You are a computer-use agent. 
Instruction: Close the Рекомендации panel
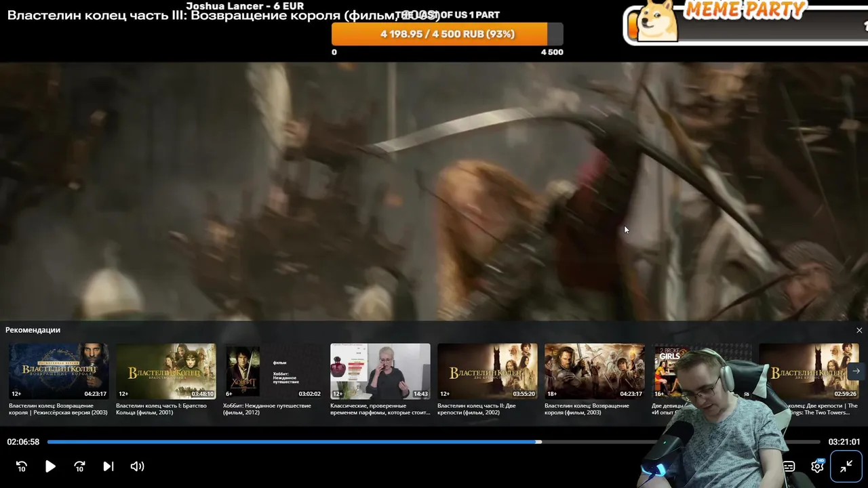859,330
